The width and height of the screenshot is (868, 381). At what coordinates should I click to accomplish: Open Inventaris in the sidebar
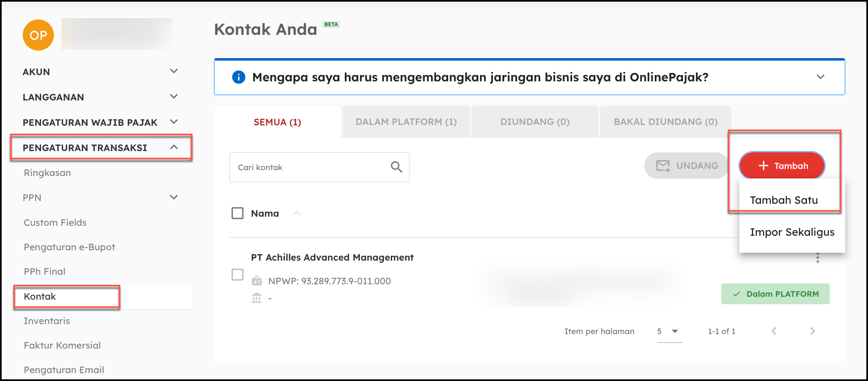(47, 321)
